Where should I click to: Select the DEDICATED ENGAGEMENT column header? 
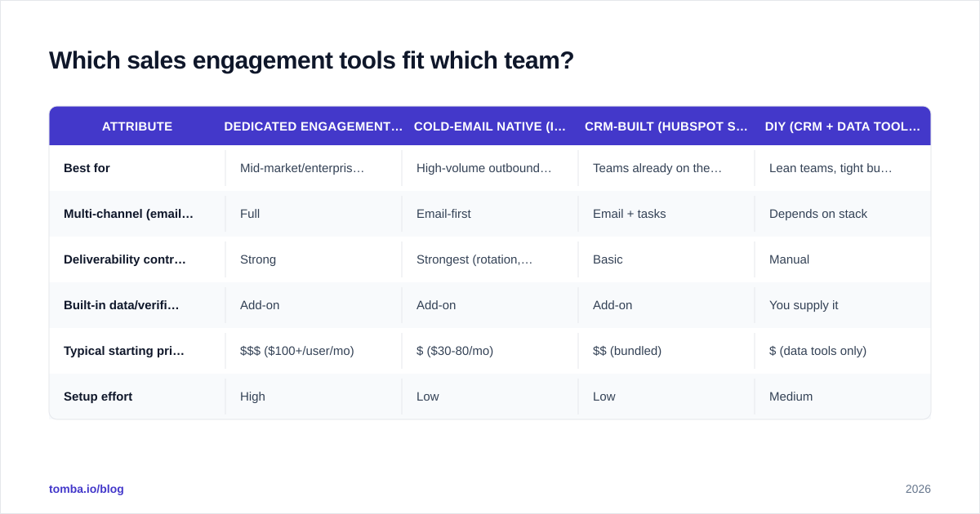314,126
